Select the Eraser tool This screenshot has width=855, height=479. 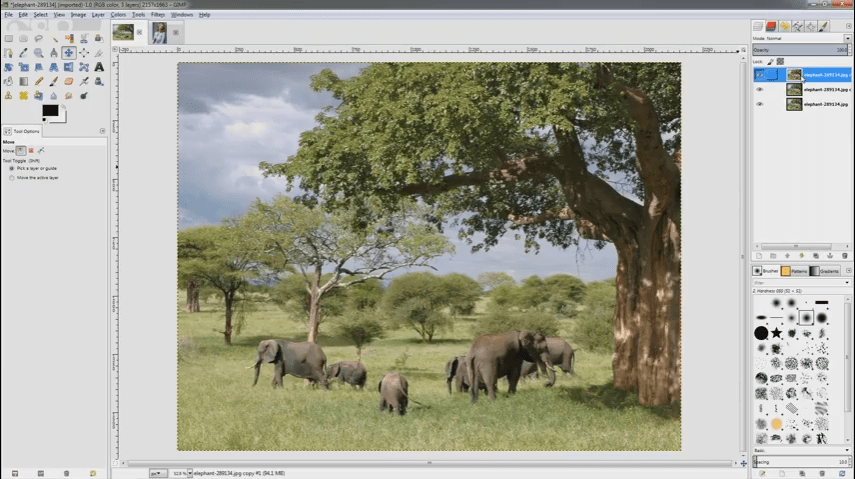[x=69, y=81]
